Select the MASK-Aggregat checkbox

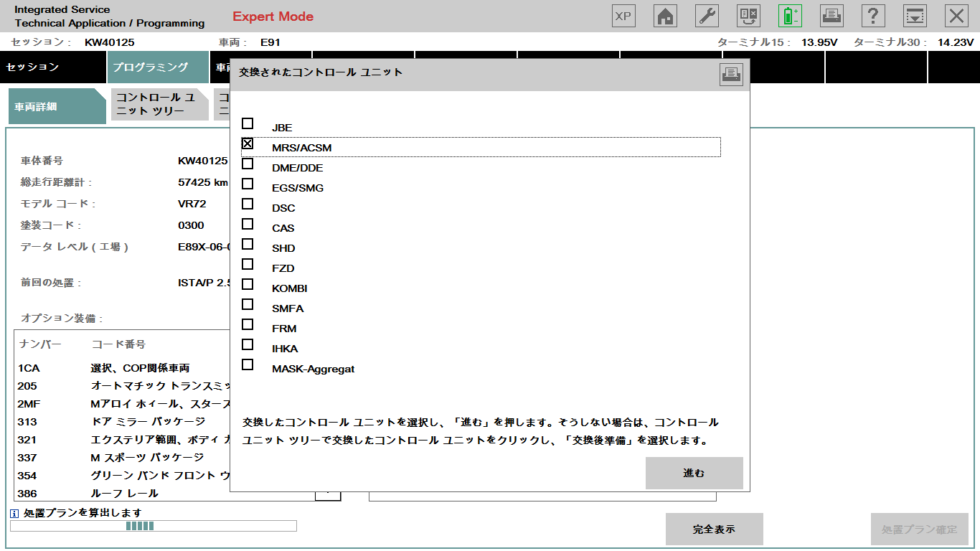click(x=248, y=365)
